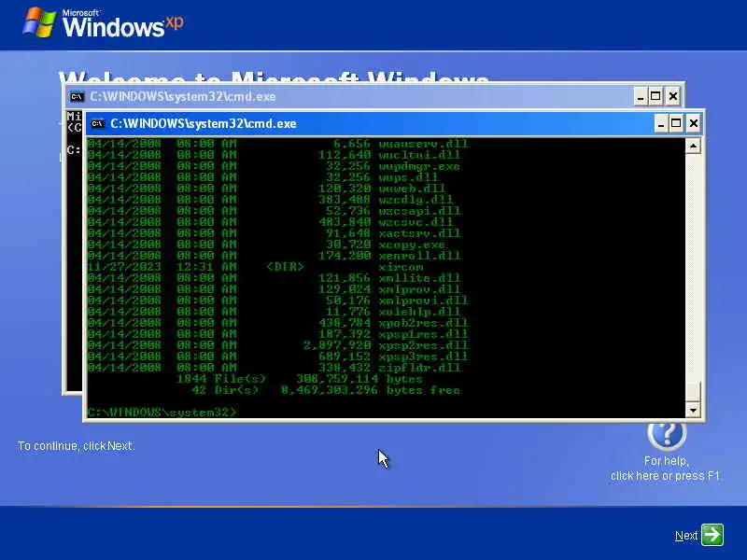The image size is (747, 560).
Task: Click the xmlprov.dll row
Action: point(274,289)
